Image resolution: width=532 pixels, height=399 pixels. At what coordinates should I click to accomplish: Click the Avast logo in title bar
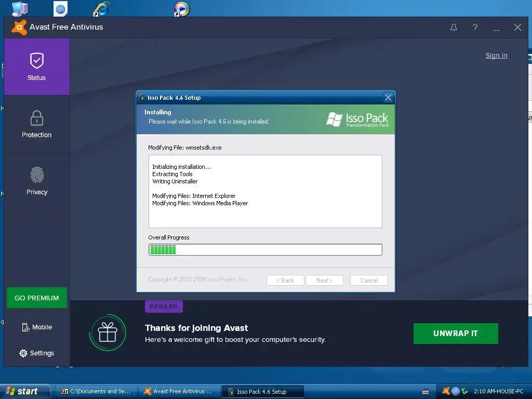(x=19, y=28)
